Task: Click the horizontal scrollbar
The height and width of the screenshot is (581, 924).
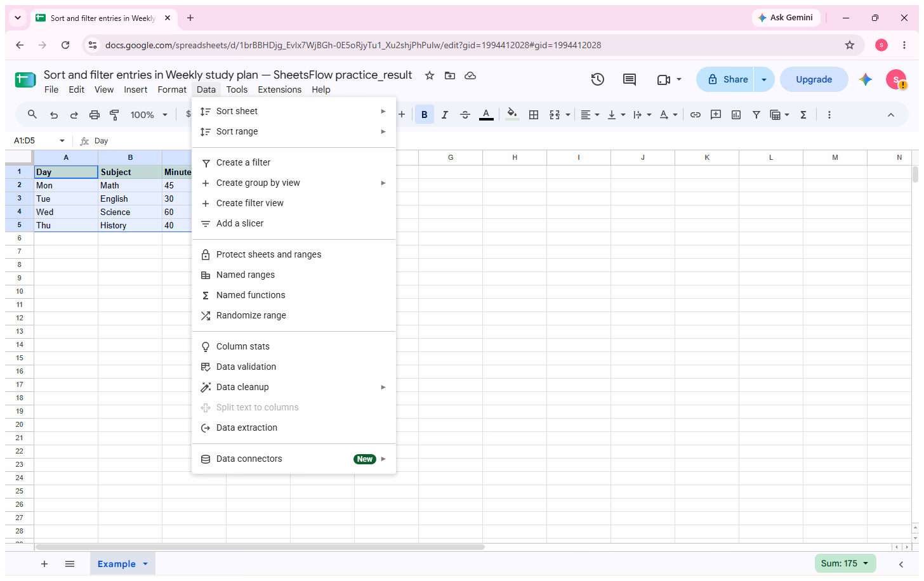Action: [260, 547]
